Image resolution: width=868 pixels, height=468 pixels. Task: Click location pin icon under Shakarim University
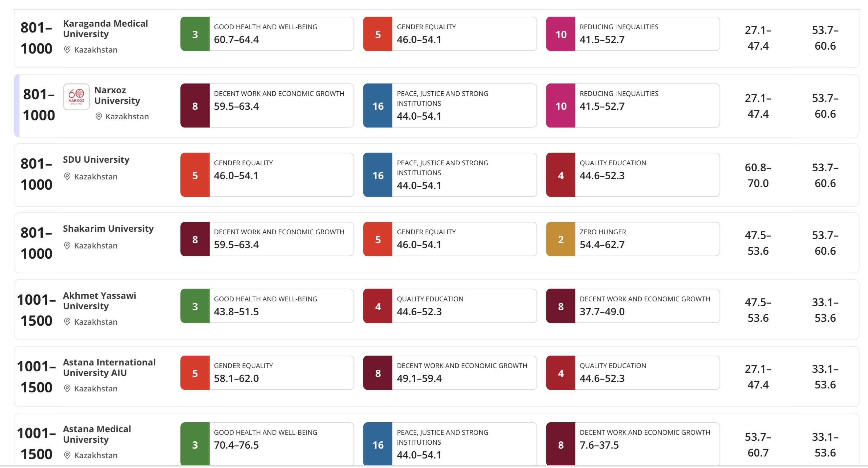(x=67, y=246)
